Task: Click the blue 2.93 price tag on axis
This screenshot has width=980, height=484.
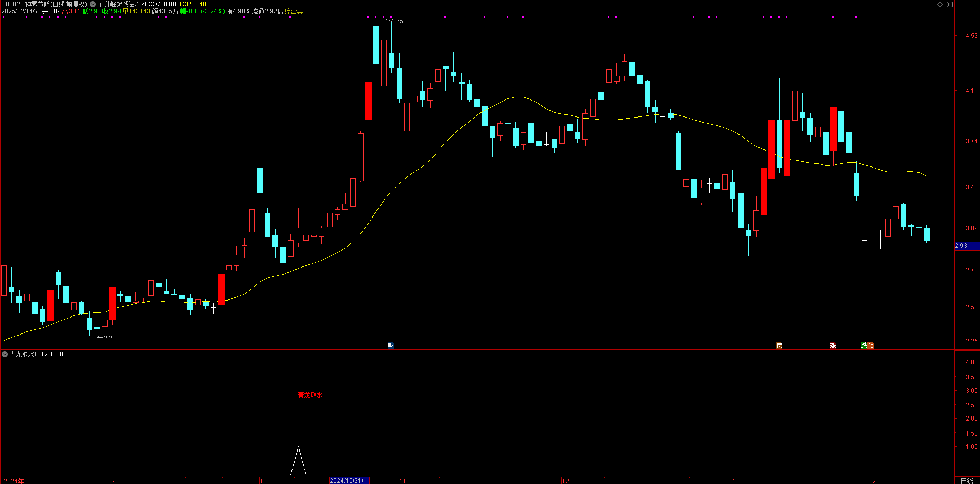Action: [x=967, y=246]
